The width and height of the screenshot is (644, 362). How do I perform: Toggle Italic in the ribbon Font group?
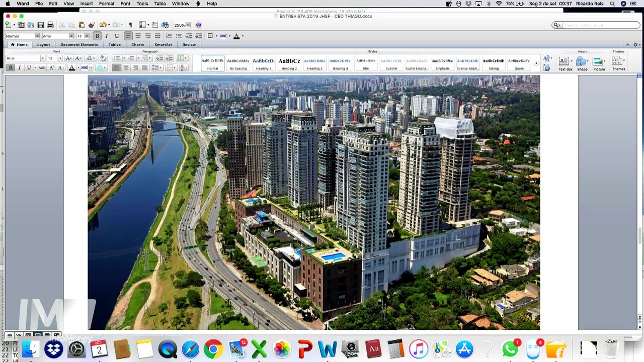click(19, 68)
